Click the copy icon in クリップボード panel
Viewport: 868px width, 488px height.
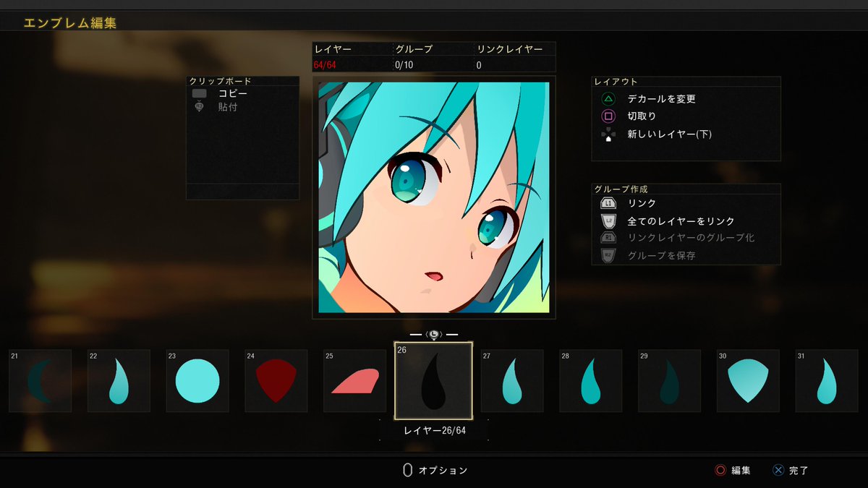(x=199, y=94)
